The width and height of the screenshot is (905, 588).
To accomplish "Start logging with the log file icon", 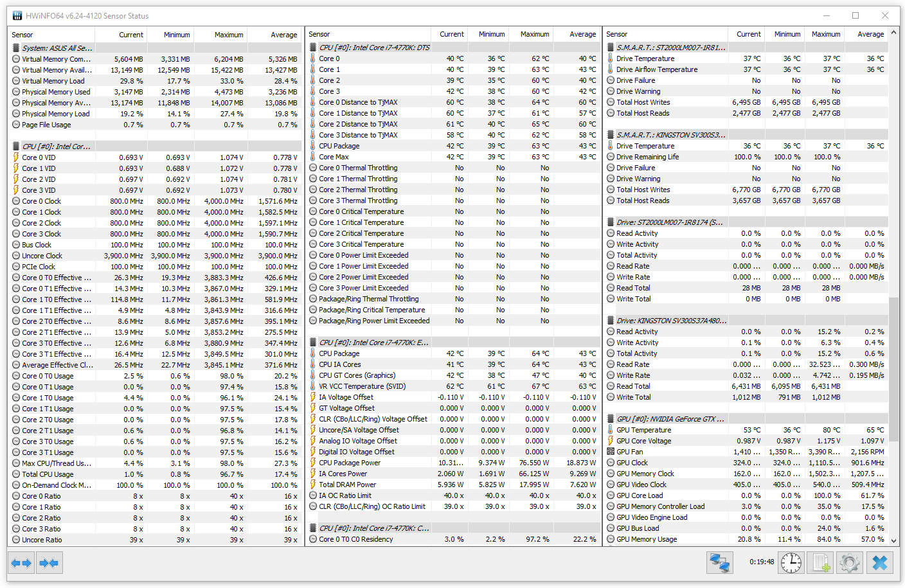I will 821,564.
